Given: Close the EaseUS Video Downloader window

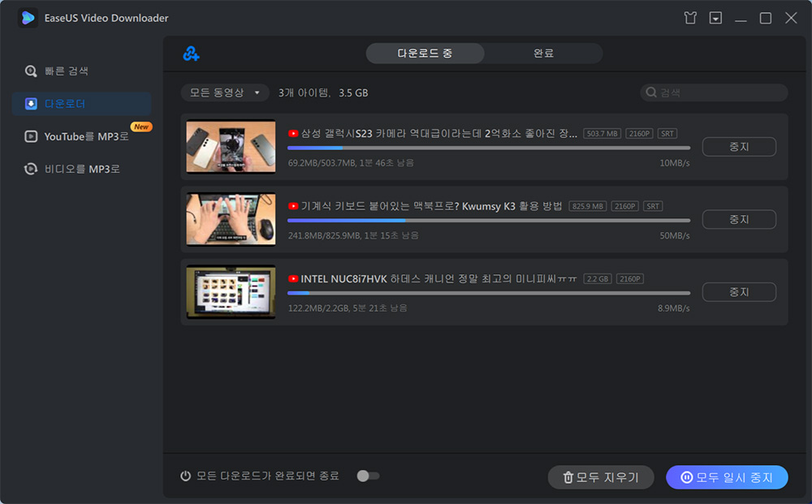Looking at the screenshot, I should click(791, 18).
